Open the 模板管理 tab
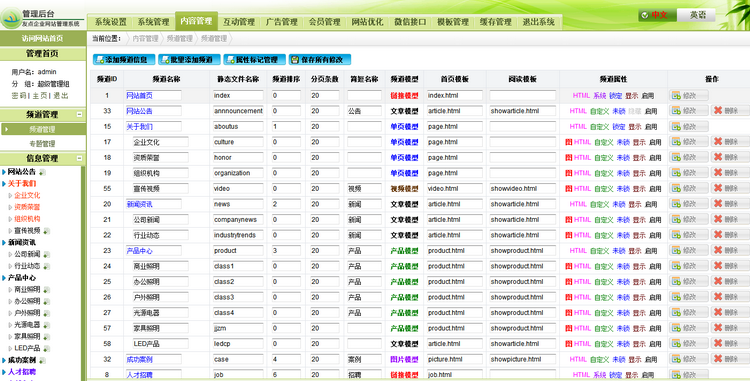This screenshot has width=750, height=381. click(x=453, y=22)
